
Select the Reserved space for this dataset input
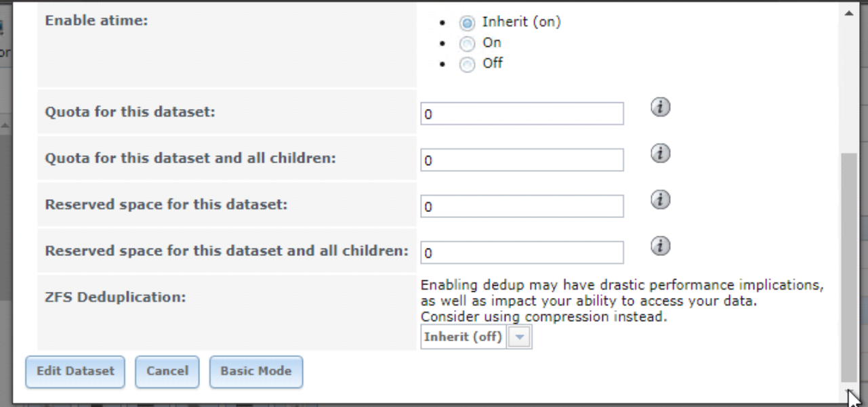tap(522, 207)
